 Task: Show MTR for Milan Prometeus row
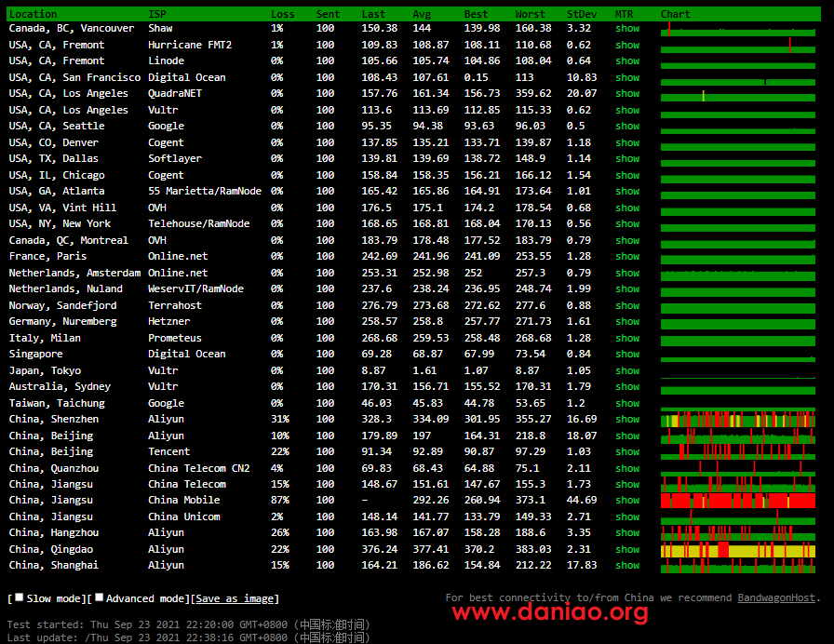[627, 338]
